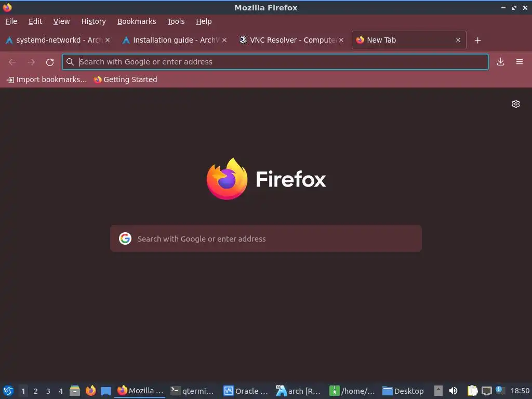
Task: Click the Google icon in page search box
Action: click(125, 238)
